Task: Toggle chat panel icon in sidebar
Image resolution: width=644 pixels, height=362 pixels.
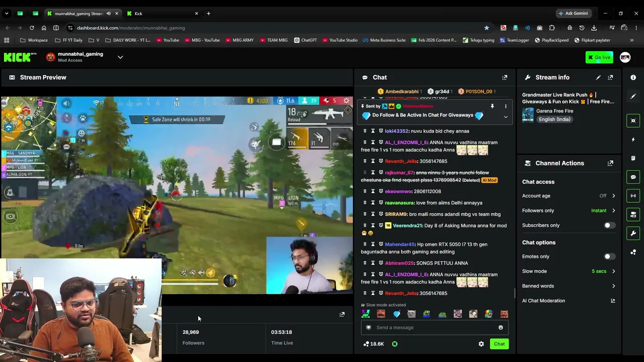Action: (633, 177)
